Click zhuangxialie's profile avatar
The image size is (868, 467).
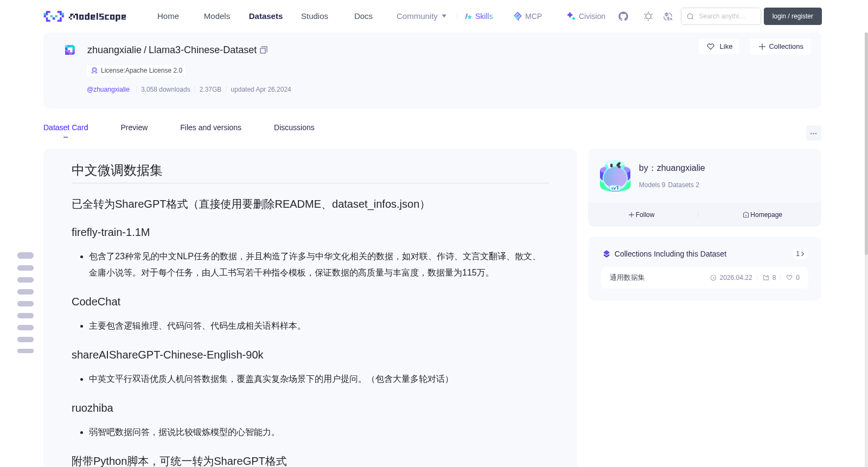(x=615, y=176)
